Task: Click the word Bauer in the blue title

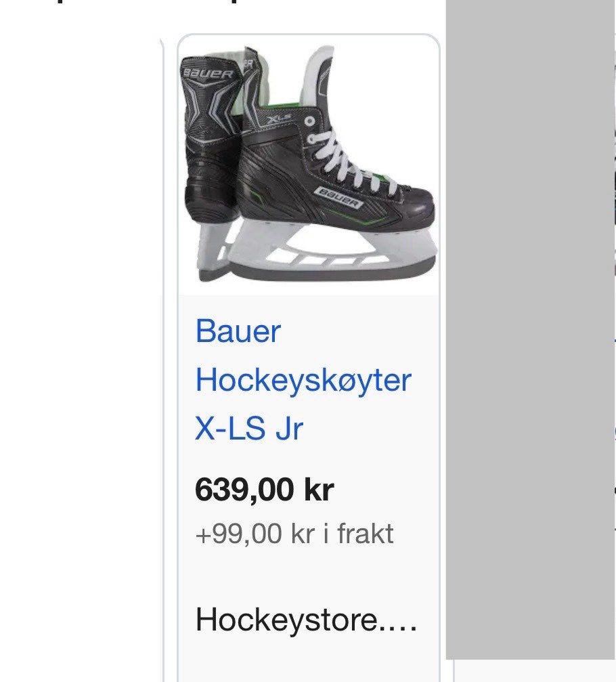Action: (x=238, y=331)
